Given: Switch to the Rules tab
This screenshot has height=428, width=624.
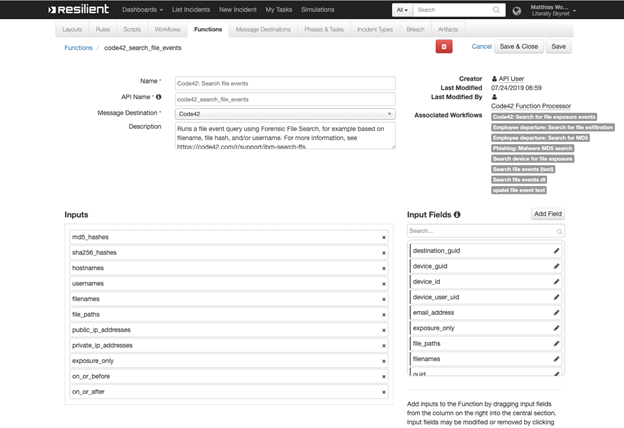Looking at the screenshot, I should (x=103, y=29).
